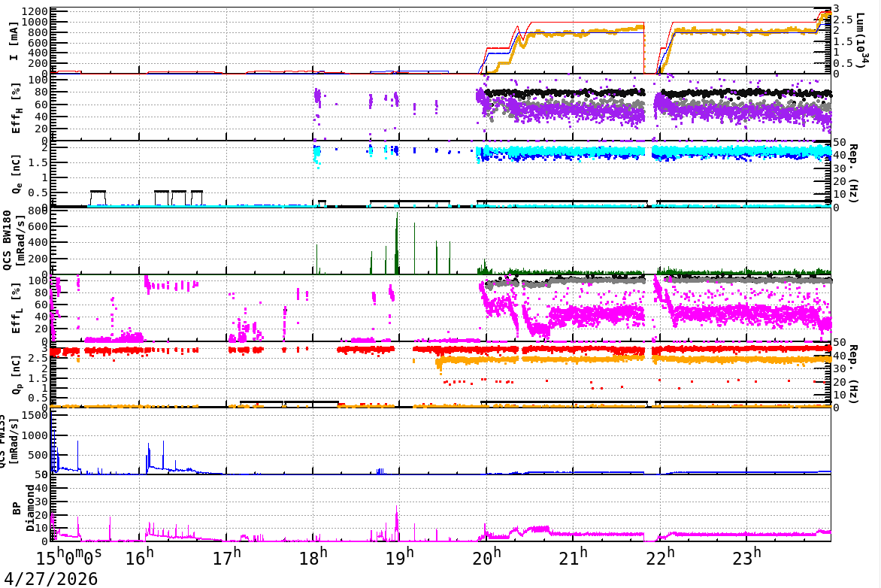Screen dimensions: 881x588
Task: Click the 19h time axis label
Action: [400, 558]
